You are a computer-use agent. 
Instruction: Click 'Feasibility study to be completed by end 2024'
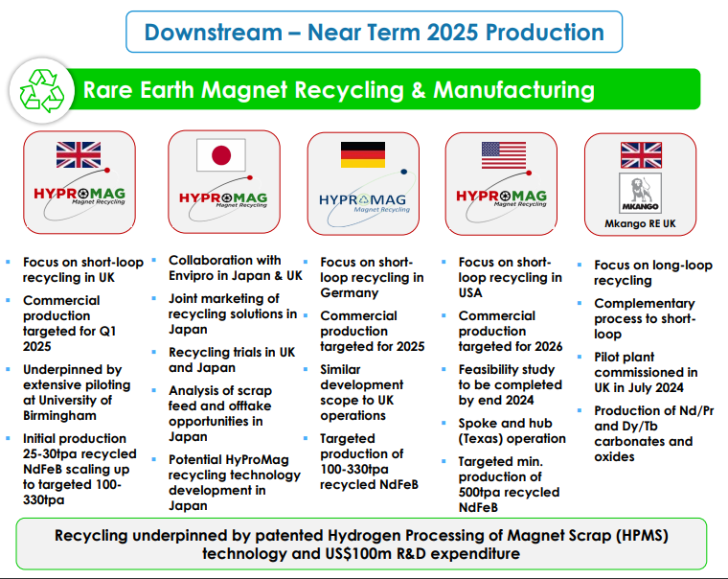pos(511,384)
